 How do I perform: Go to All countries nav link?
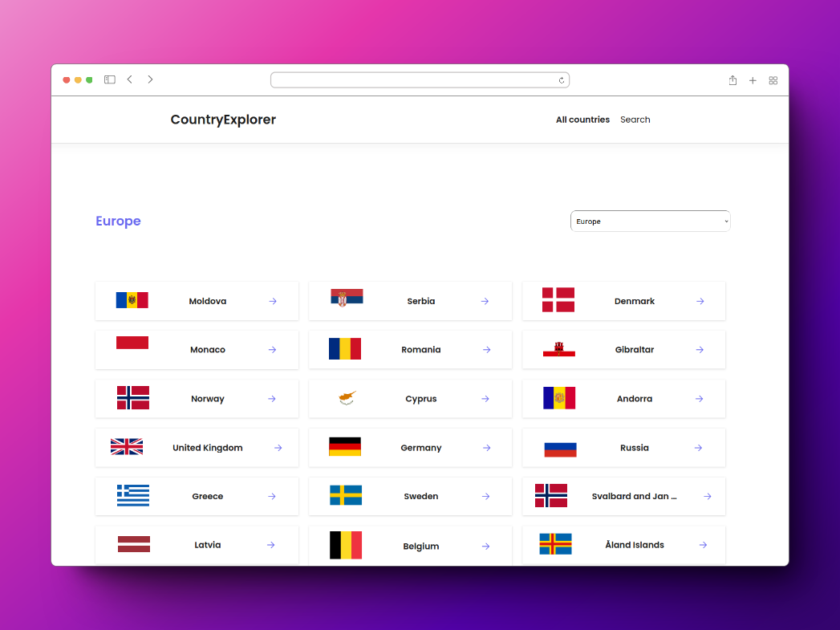(x=582, y=120)
